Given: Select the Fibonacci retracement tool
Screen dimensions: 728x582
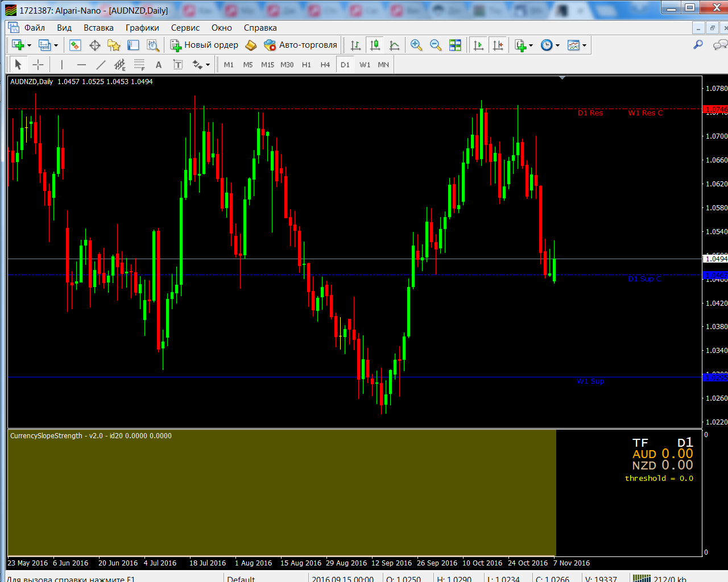Looking at the screenshot, I should coord(139,64).
